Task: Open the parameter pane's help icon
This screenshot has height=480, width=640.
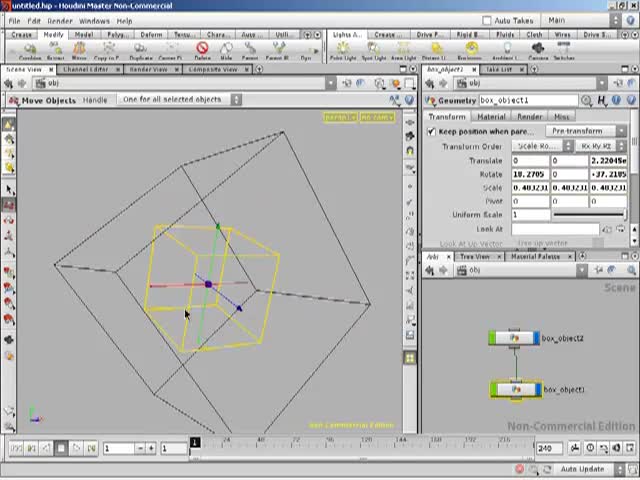Action: point(631,100)
